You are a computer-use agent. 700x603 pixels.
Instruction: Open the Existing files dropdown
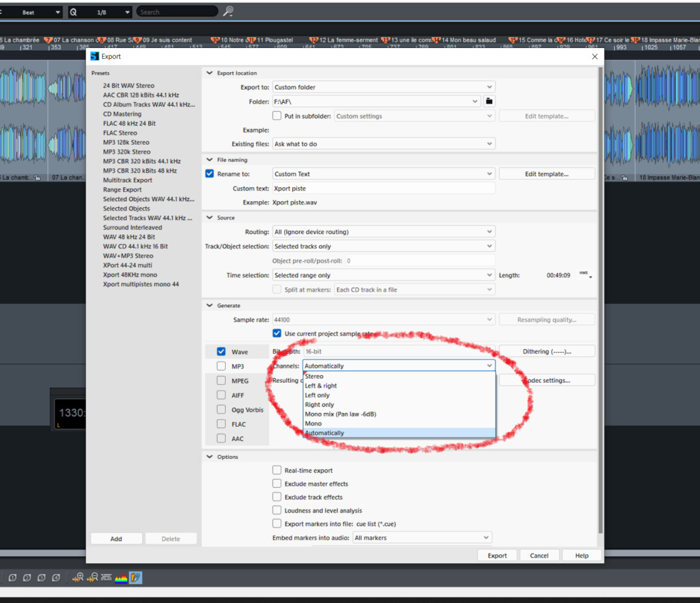point(384,144)
